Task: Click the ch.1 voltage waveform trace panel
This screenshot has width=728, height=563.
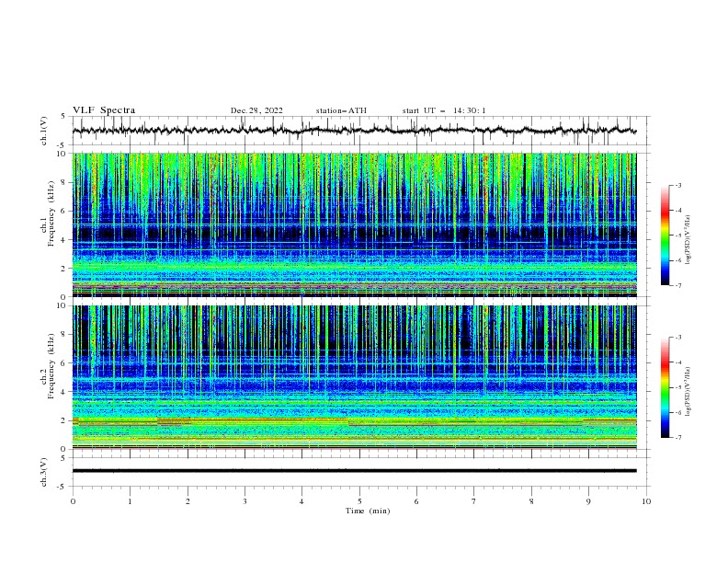Action: tap(359, 131)
